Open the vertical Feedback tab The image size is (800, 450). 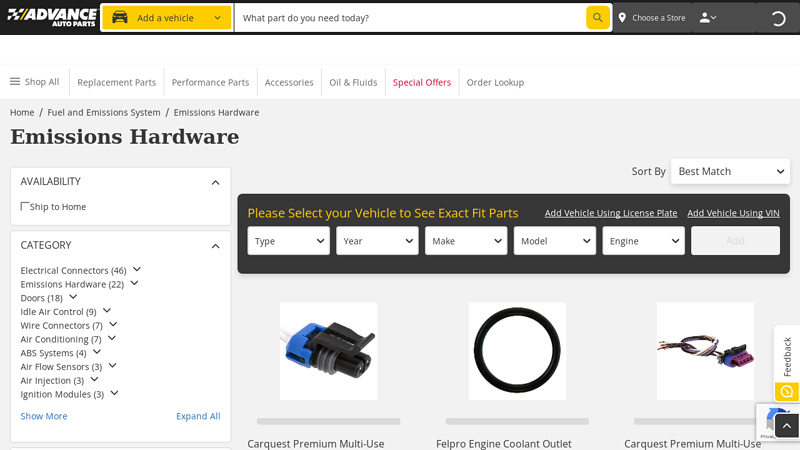[787, 357]
